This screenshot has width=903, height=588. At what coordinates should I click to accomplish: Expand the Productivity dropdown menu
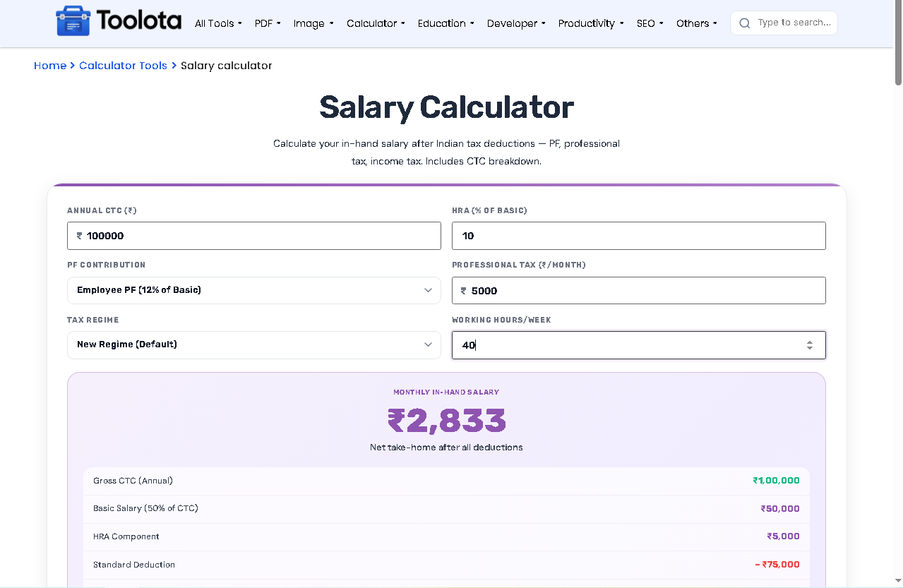pyautogui.click(x=591, y=23)
